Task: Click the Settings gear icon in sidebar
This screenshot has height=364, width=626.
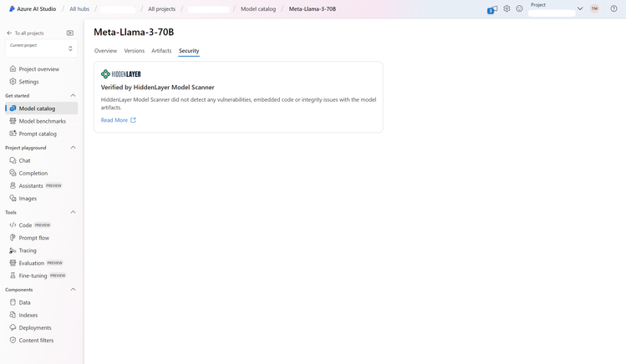Action: click(13, 81)
